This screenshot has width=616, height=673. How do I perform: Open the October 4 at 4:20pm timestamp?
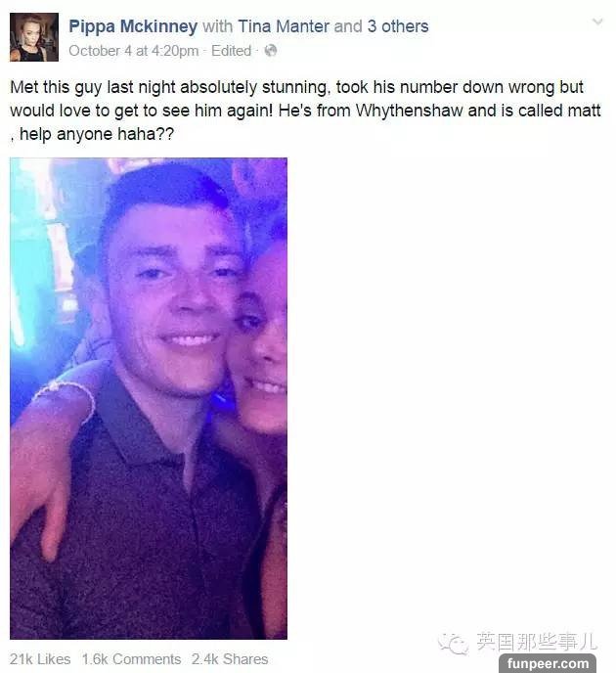coord(133,51)
